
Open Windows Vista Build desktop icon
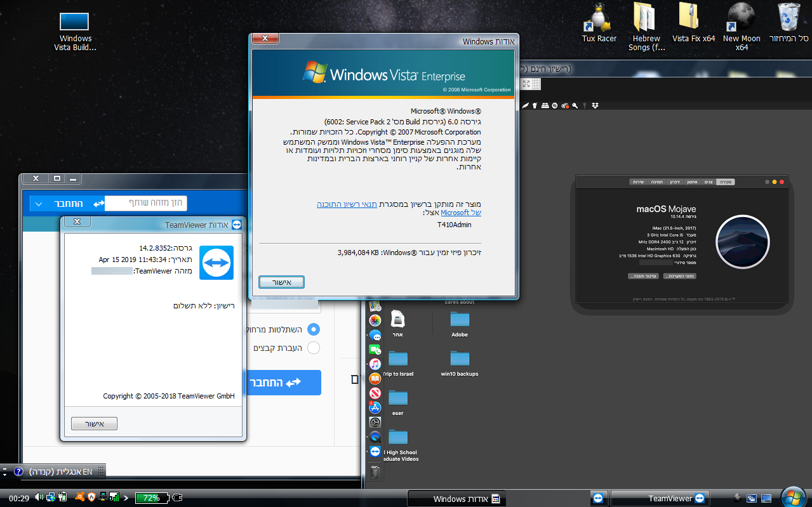pyautogui.click(x=76, y=32)
